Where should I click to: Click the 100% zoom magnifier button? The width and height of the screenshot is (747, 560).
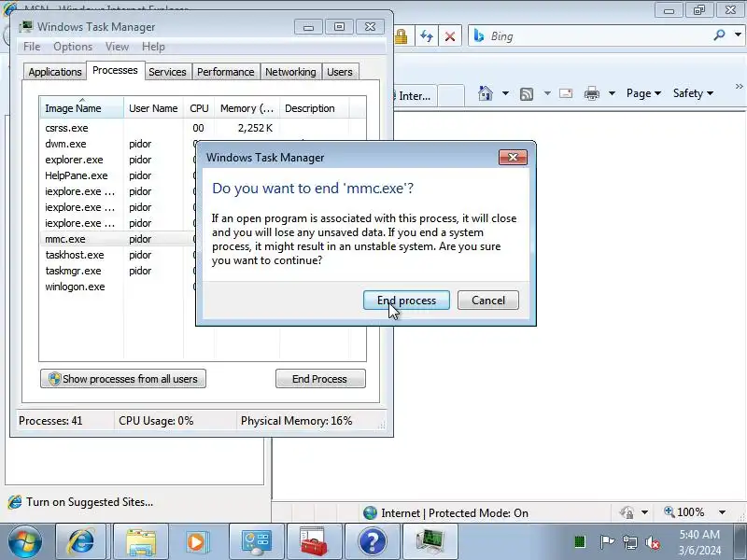684,512
